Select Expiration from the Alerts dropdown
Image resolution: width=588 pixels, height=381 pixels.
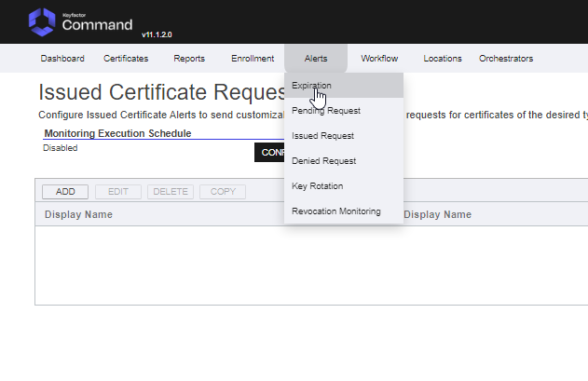(x=311, y=86)
